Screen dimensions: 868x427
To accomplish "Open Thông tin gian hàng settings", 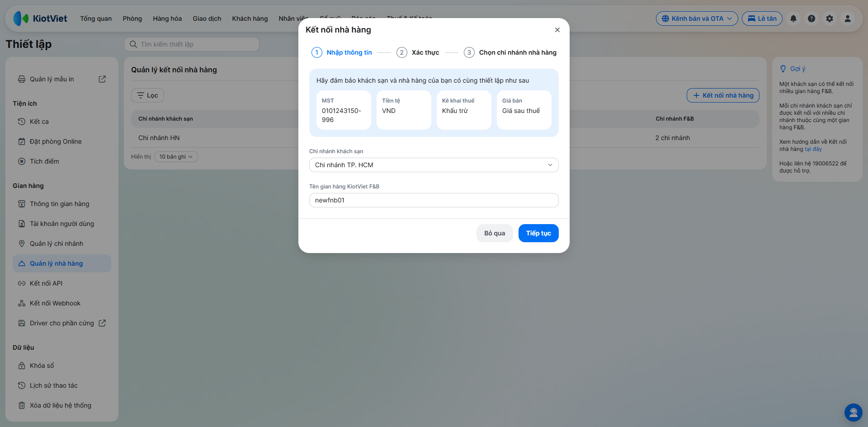I will pyautogui.click(x=62, y=204).
